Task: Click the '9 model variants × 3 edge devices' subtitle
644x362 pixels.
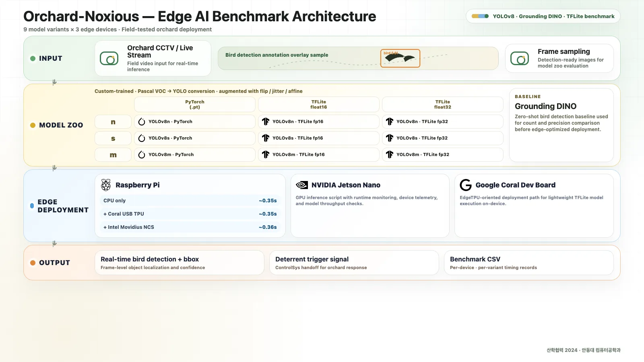Action: click(x=118, y=29)
